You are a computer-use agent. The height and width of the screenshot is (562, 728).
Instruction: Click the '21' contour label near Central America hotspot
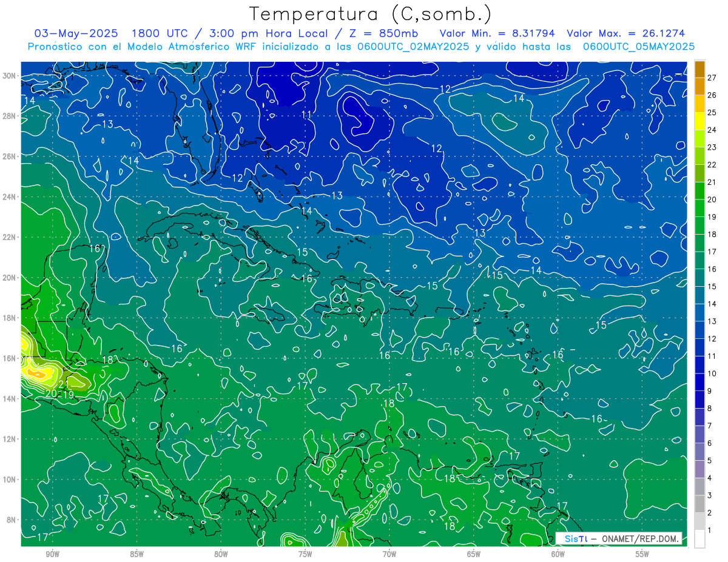pyautogui.click(x=63, y=384)
